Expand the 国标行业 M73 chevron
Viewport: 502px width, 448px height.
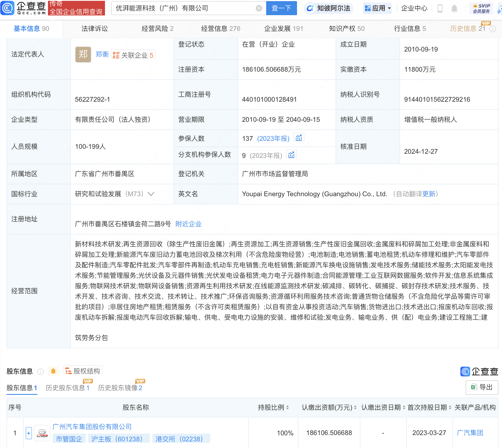point(151,194)
